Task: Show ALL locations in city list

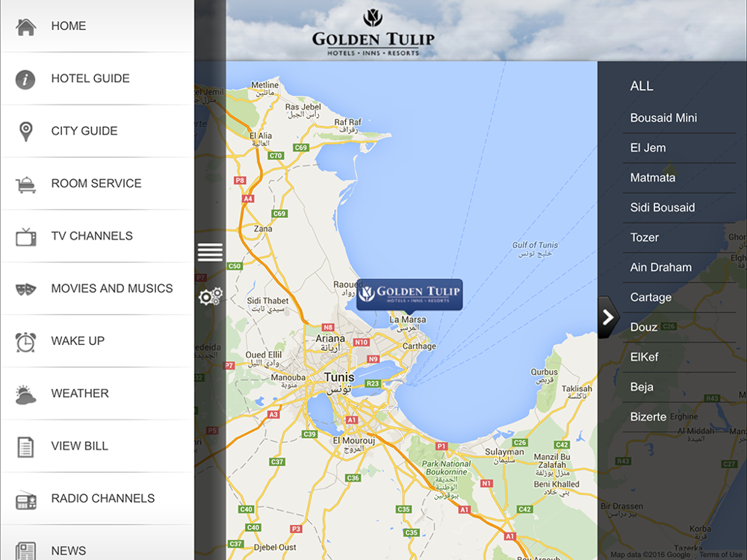Action: 641,86
